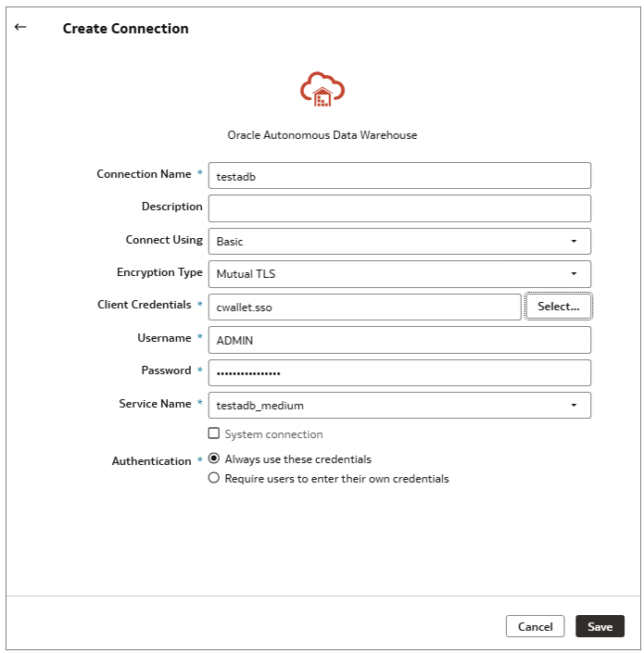Click the System connection label text
Viewport: 644px width, 653px height.
273,434
